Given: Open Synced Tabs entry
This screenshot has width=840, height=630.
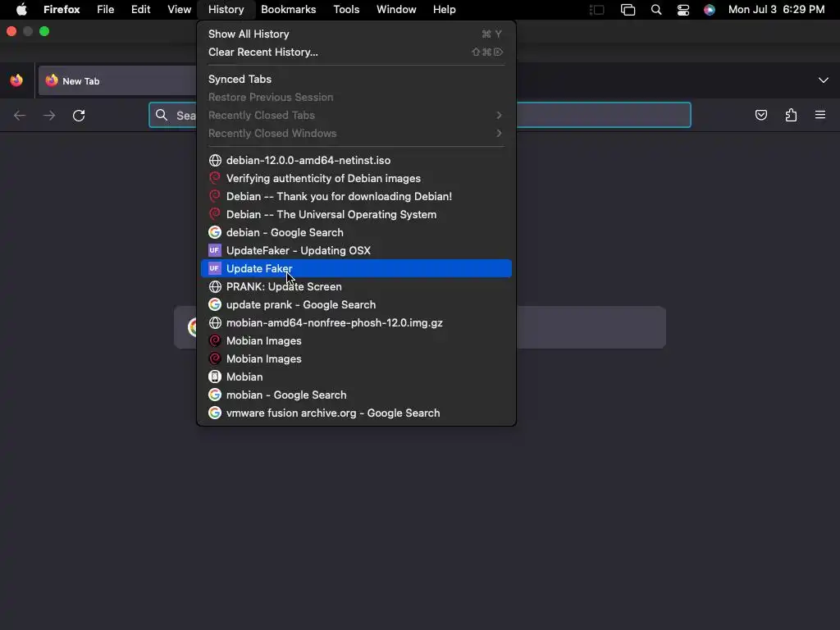Looking at the screenshot, I should [356, 80].
